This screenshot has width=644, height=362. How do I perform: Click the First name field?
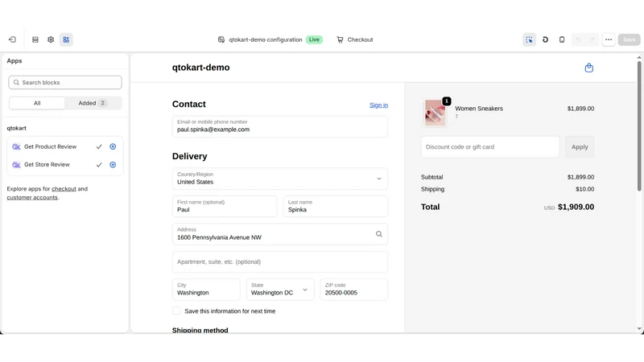[x=225, y=206]
